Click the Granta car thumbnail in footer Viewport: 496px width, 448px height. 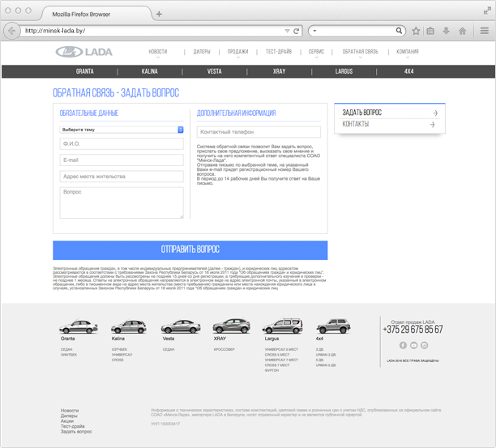79,326
